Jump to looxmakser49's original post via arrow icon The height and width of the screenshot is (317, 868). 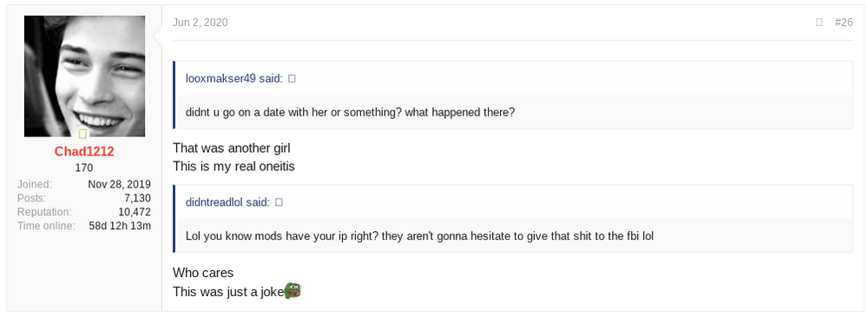(292, 79)
